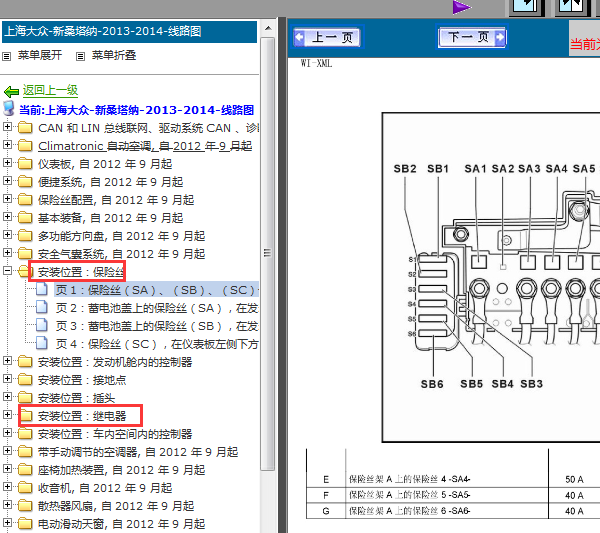This screenshot has height=533, width=600.
Task: Expand the 安装位置：继电器 folder node
Action: pos(7,414)
